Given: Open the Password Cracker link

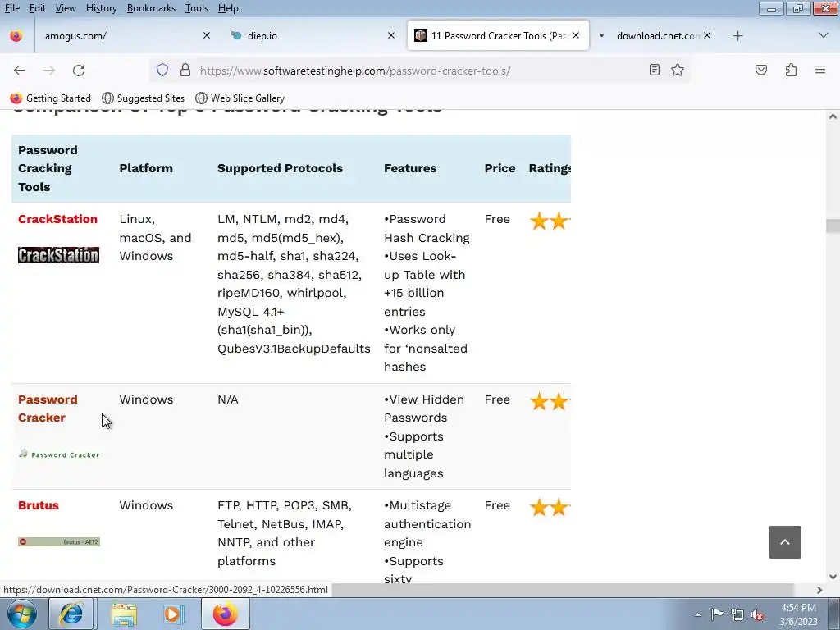Looking at the screenshot, I should (48, 409).
